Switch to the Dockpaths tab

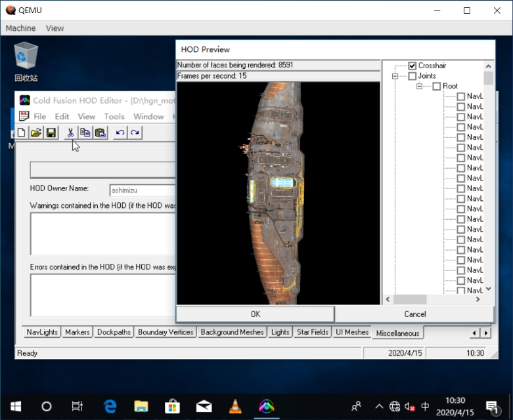(x=114, y=332)
